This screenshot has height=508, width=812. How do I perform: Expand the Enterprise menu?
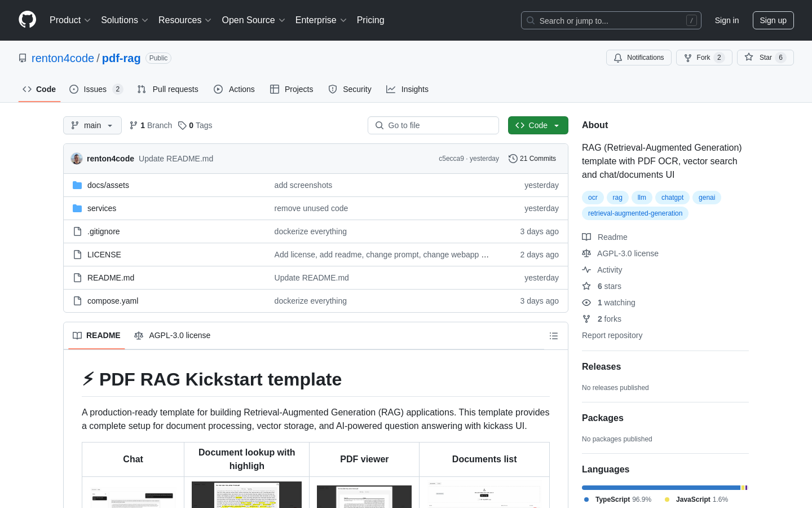[x=321, y=20]
